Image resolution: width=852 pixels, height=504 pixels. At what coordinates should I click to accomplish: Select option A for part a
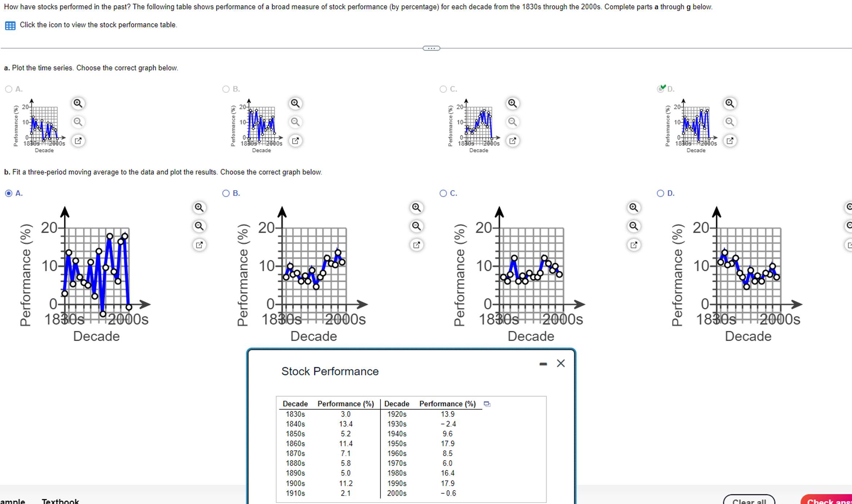click(x=9, y=89)
